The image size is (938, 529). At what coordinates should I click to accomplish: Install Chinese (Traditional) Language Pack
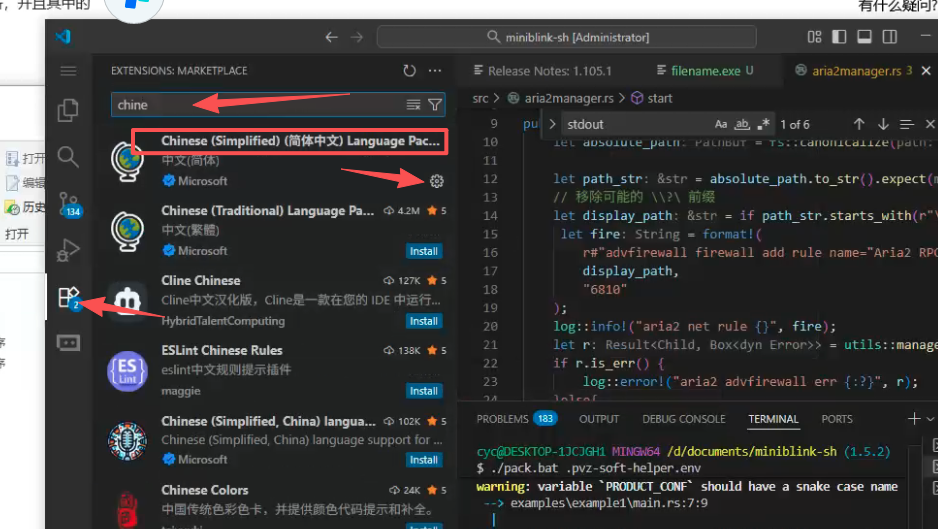(424, 251)
